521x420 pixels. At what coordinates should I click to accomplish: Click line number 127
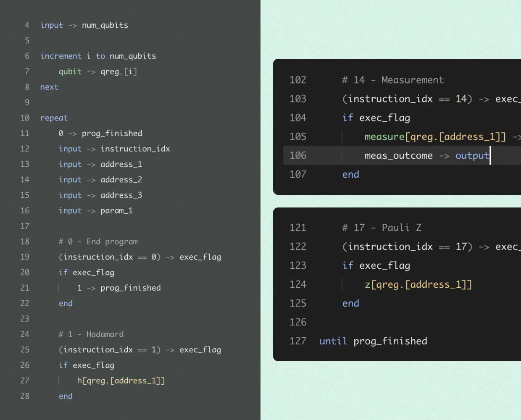tap(298, 341)
